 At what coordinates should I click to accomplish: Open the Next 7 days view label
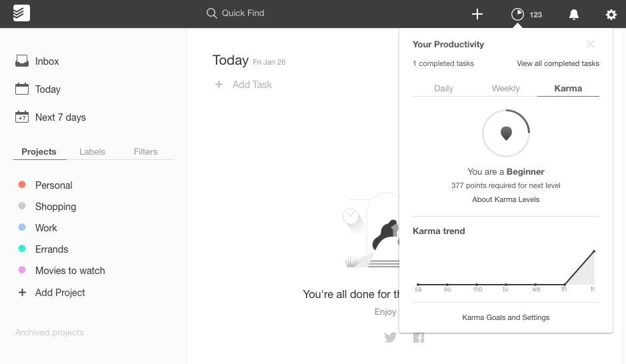click(61, 117)
